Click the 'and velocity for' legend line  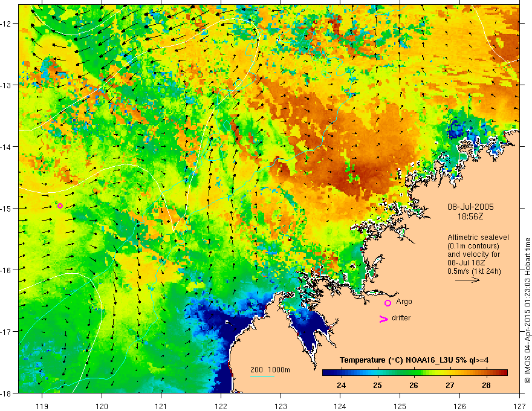[x=473, y=254]
